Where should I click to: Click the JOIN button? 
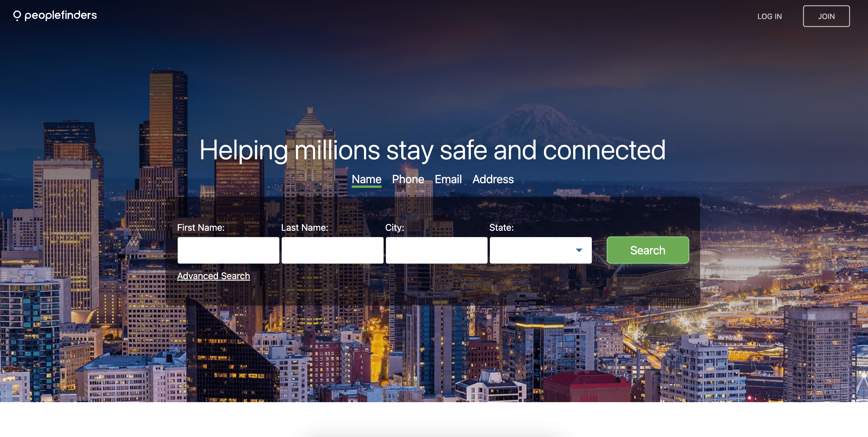826,16
